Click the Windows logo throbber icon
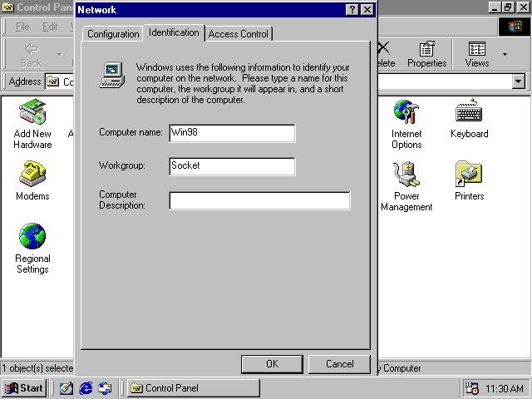The width and height of the screenshot is (532, 399). click(x=515, y=27)
